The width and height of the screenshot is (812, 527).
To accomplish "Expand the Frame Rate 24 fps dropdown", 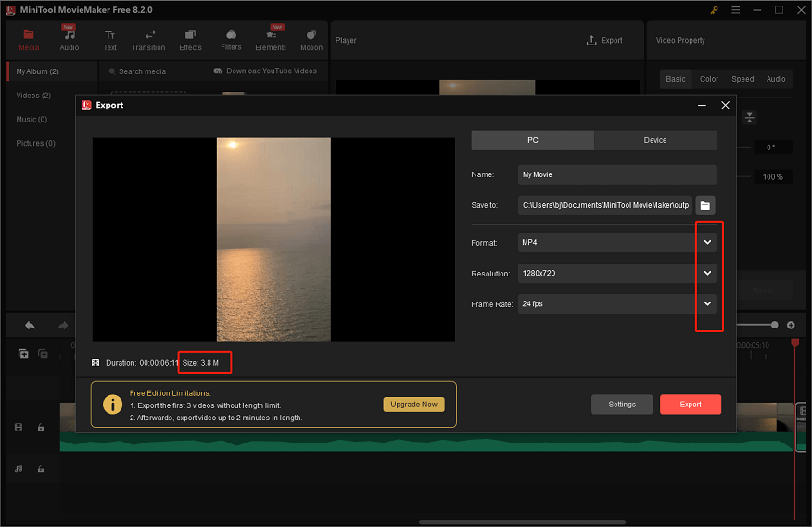I will click(x=707, y=303).
